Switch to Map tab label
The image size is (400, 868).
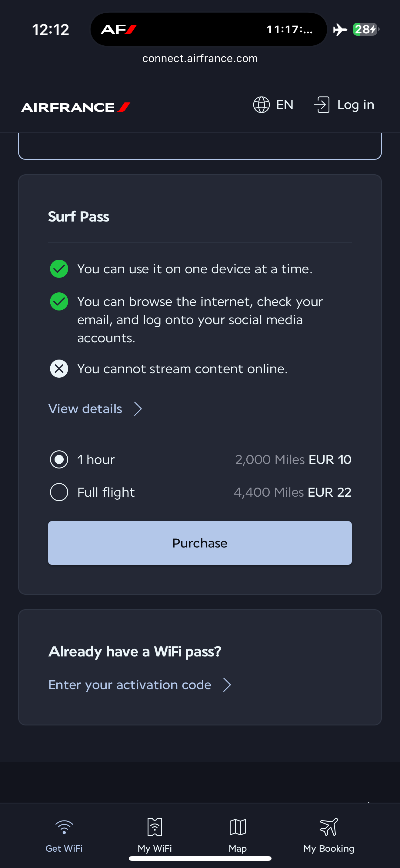tap(238, 848)
